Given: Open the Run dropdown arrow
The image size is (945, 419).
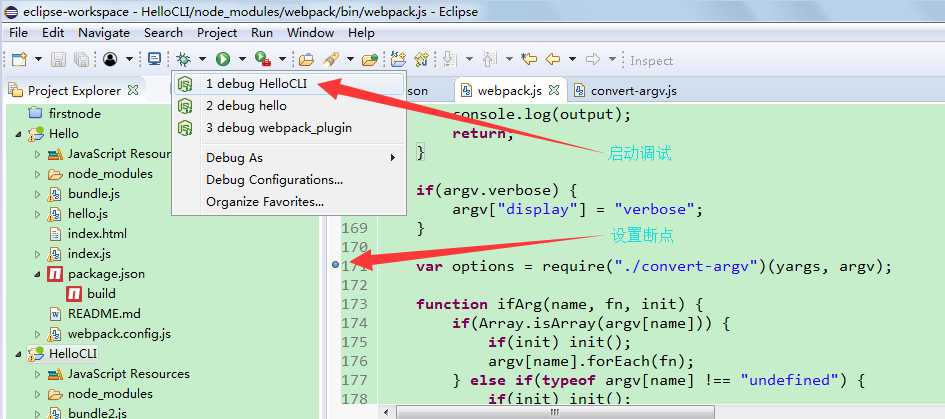Looking at the screenshot, I should click(x=242, y=60).
